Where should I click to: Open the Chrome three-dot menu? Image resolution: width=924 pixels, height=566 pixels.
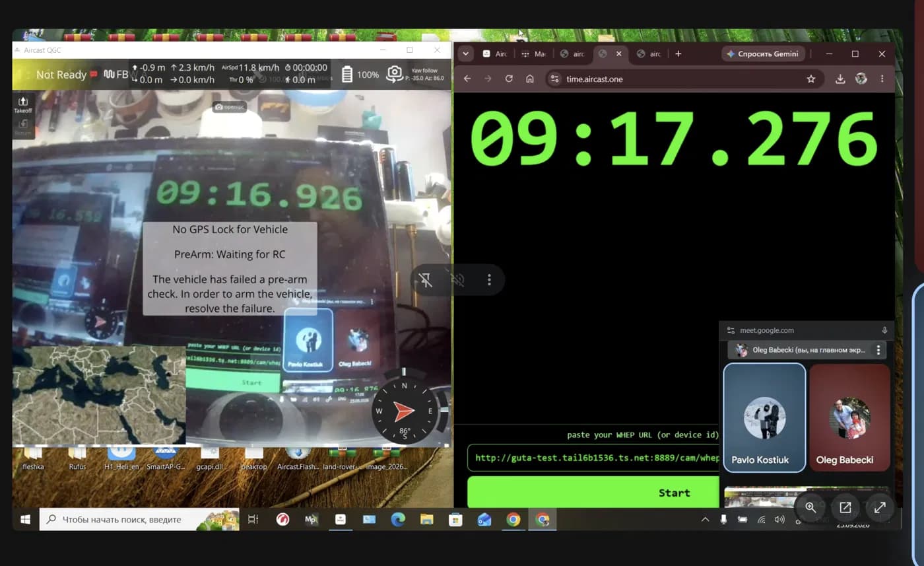(882, 79)
